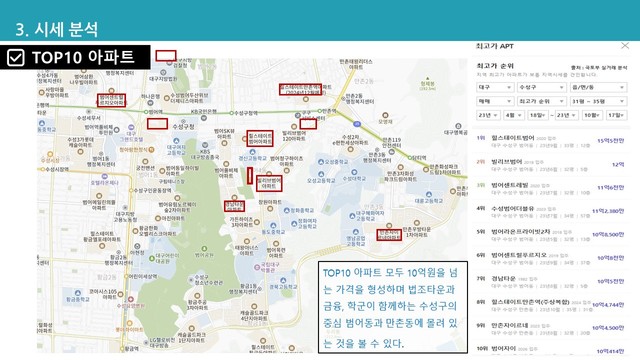Click the 15억5천만 price of 힐스테이트범어
The width and height of the screenshot is (640, 360).
(611, 141)
